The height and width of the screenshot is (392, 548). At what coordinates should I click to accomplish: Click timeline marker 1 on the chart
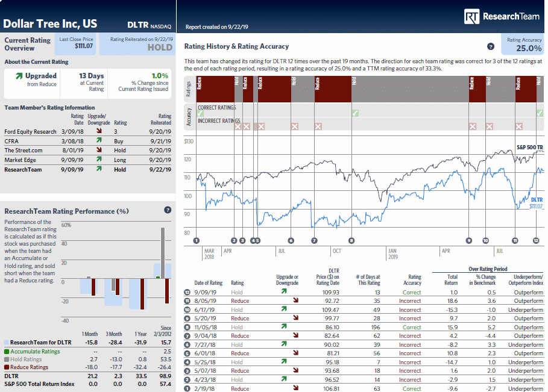pos(197,240)
